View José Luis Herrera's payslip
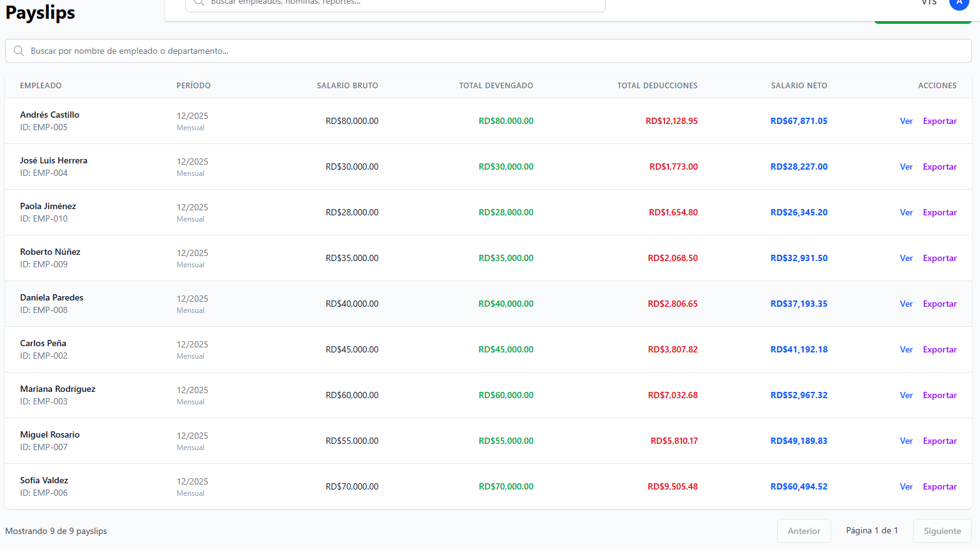 click(x=906, y=167)
